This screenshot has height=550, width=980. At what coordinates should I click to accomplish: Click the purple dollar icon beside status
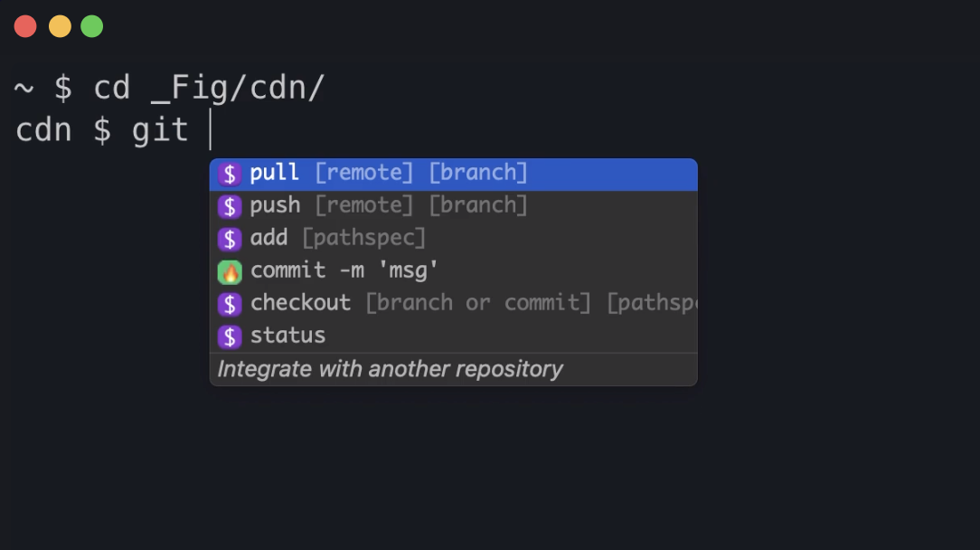click(x=230, y=337)
